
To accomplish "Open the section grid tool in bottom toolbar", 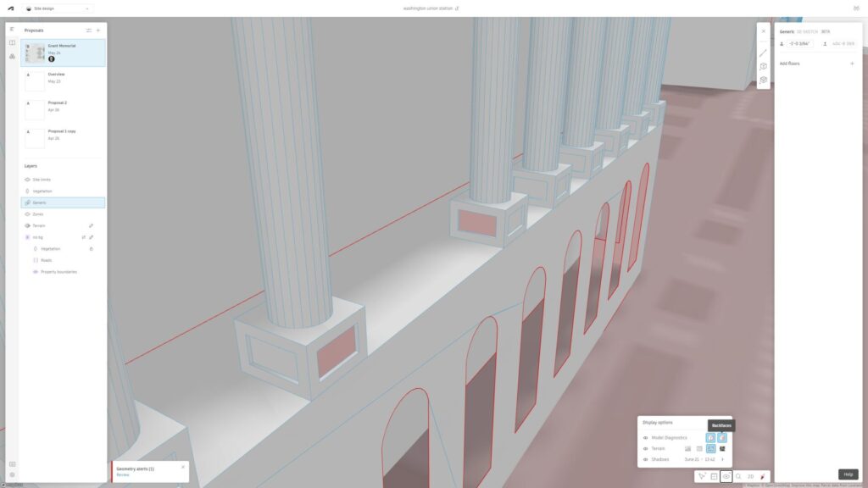I will (x=714, y=477).
